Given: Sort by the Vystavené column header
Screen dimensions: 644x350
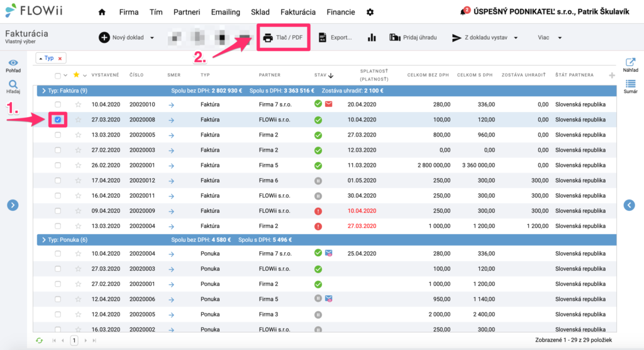Looking at the screenshot, I should click(x=105, y=76).
